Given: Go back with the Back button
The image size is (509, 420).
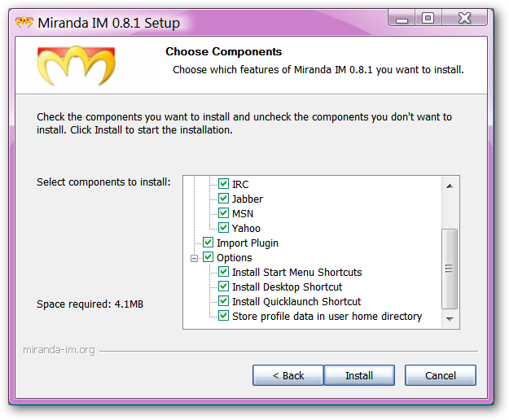Looking at the screenshot, I should tap(288, 375).
